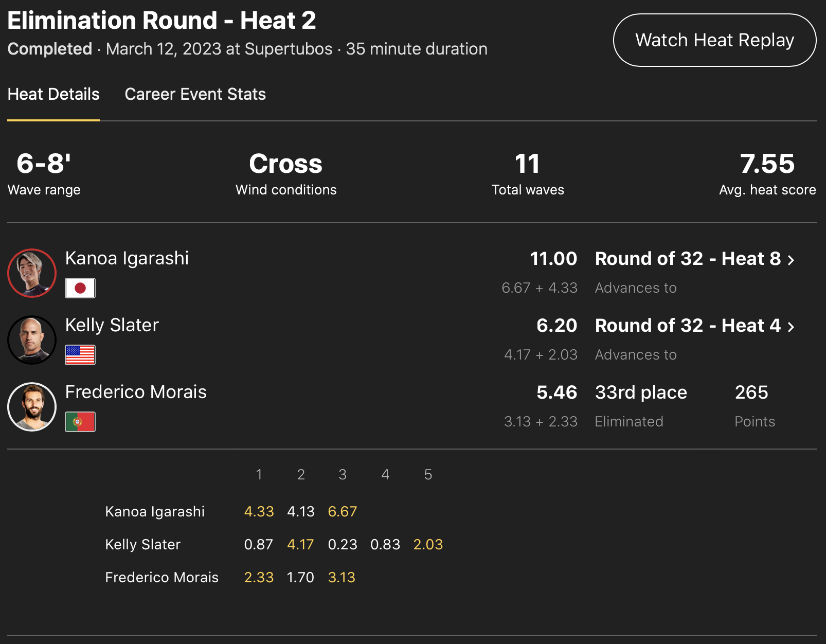This screenshot has height=644, width=826.
Task: Click Kanoa Igarashi's profile photo
Action: 32,273
